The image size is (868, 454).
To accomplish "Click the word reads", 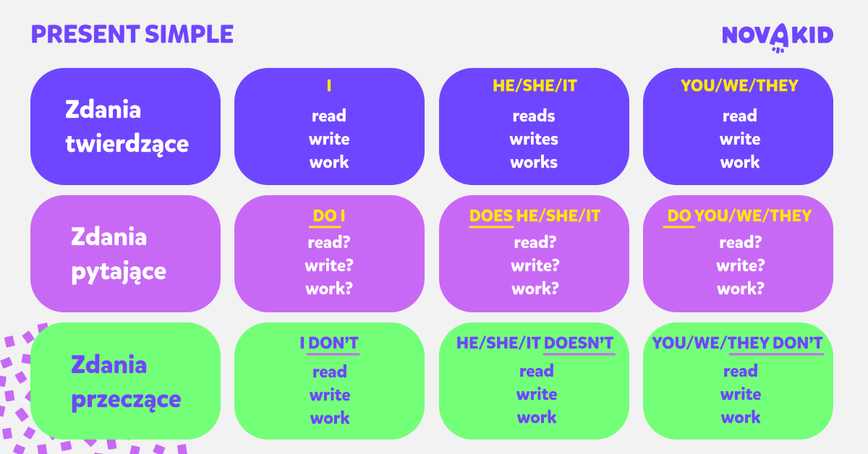I will 534,116.
